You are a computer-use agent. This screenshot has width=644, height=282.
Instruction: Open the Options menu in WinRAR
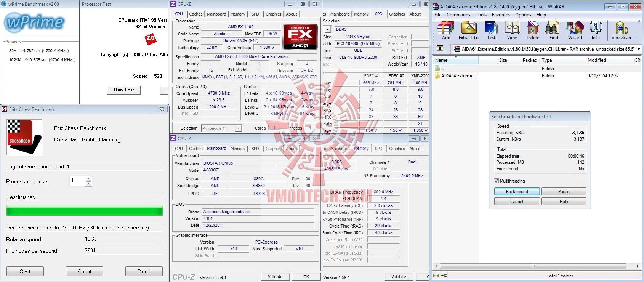pos(523,15)
